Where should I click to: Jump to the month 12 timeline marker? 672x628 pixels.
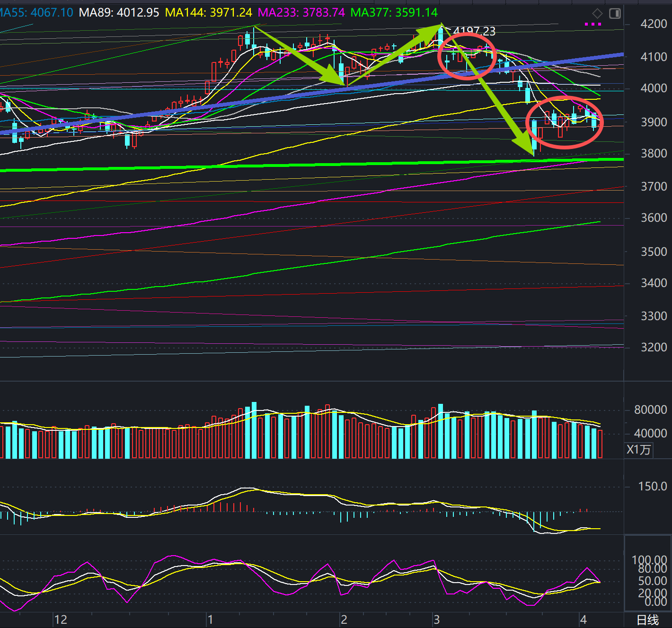click(x=61, y=619)
